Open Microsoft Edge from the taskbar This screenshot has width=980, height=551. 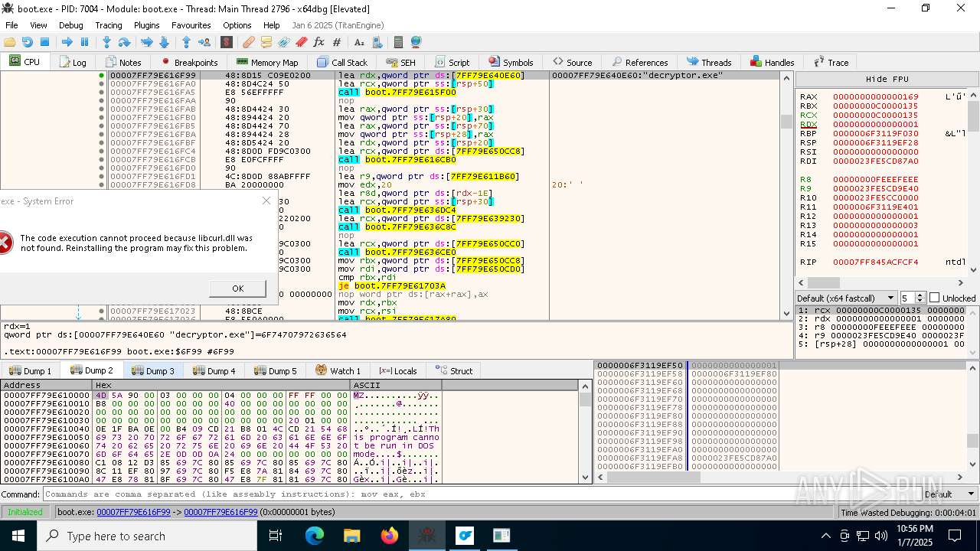[x=315, y=536]
